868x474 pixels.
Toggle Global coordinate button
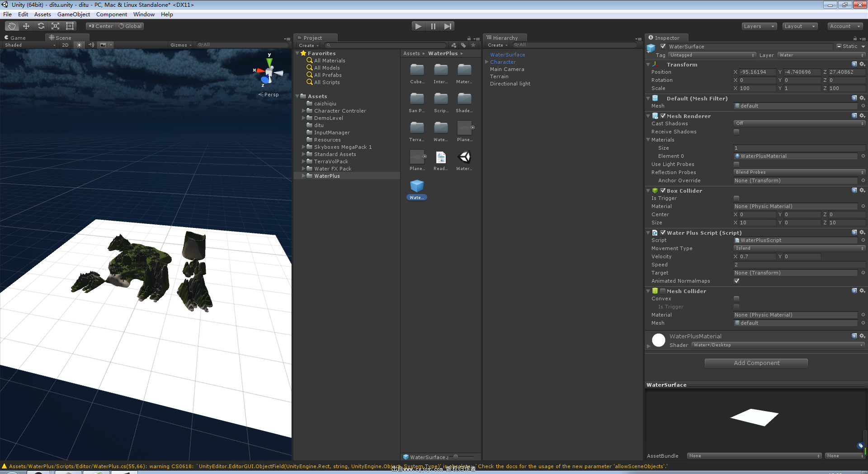[x=130, y=26]
